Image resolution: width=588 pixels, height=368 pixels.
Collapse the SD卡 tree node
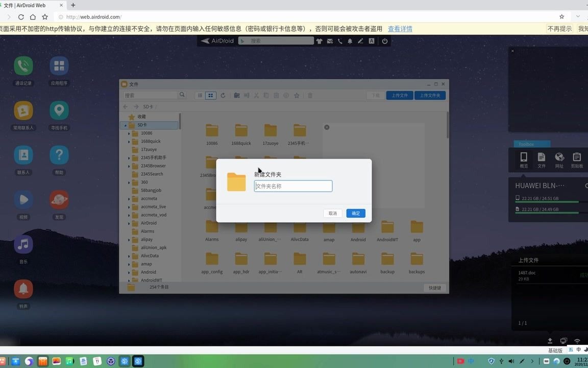click(x=125, y=125)
